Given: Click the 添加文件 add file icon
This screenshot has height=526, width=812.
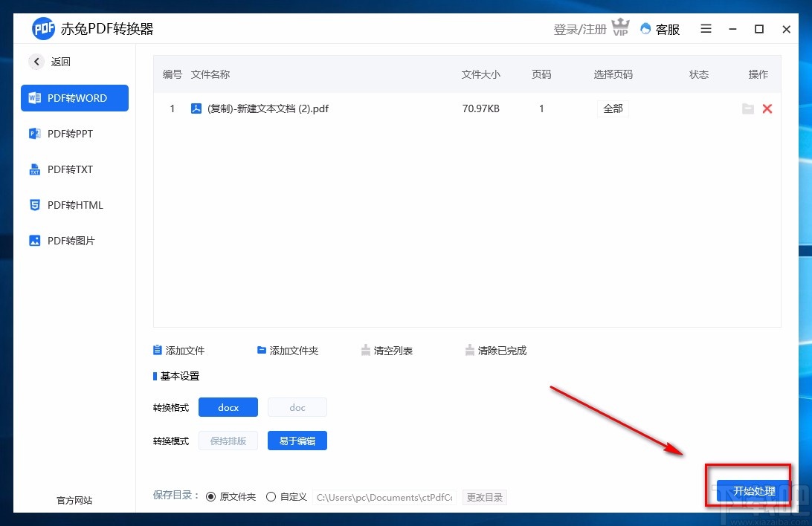Looking at the screenshot, I should tap(158, 350).
